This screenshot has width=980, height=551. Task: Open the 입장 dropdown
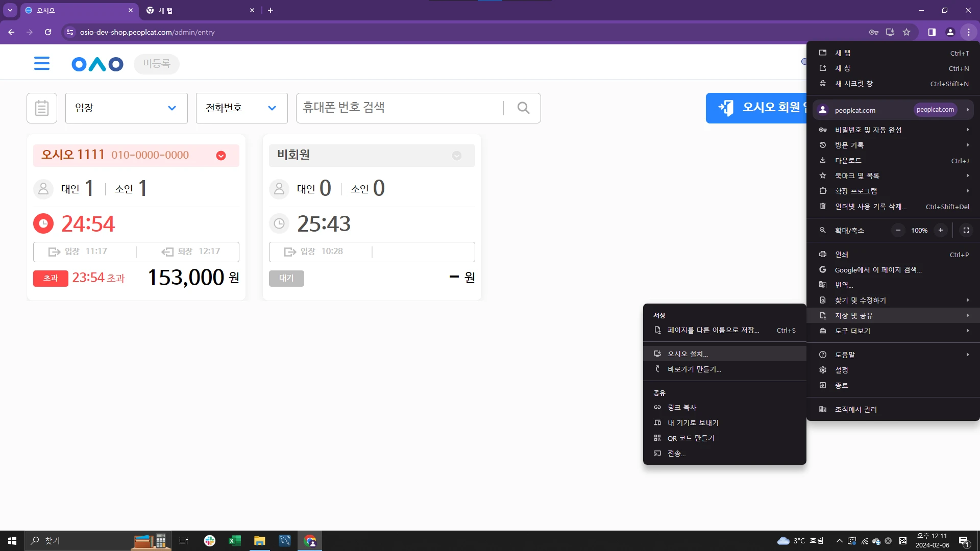(127, 108)
